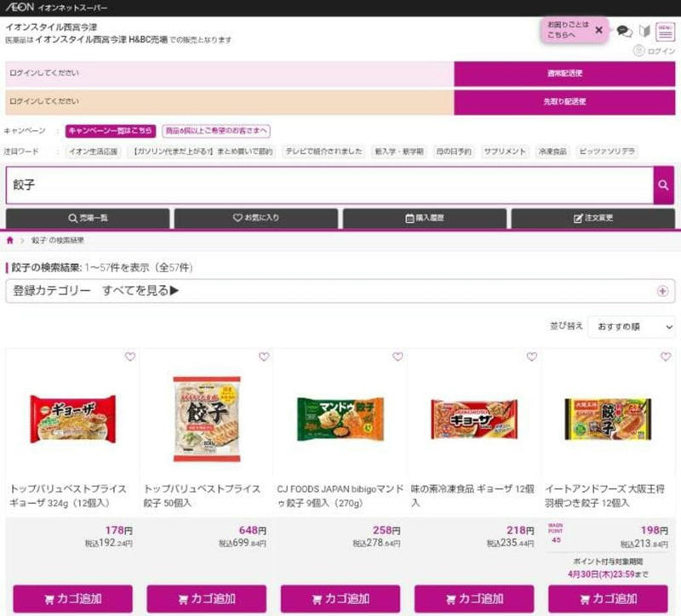Click the イオン生活応援 keyword tag
Viewport: 681px width, 616px height.
[x=94, y=151]
